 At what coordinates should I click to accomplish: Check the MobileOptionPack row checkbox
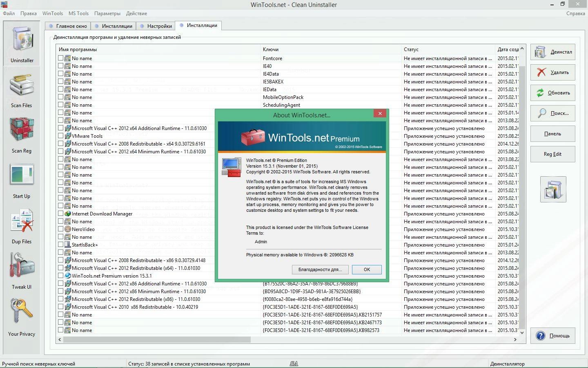pyautogui.click(x=60, y=97)
